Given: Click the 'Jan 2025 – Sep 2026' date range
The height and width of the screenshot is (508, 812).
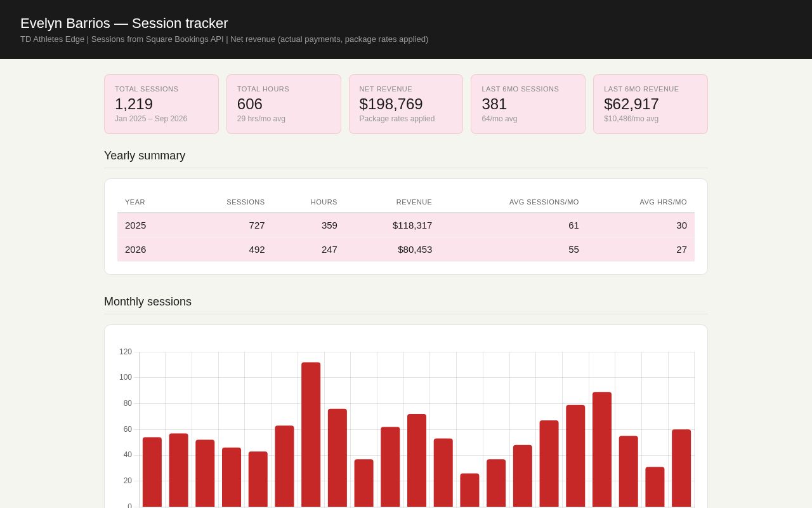Looking at the screenshot, I should pyautogui.click(x=151, y=119).
